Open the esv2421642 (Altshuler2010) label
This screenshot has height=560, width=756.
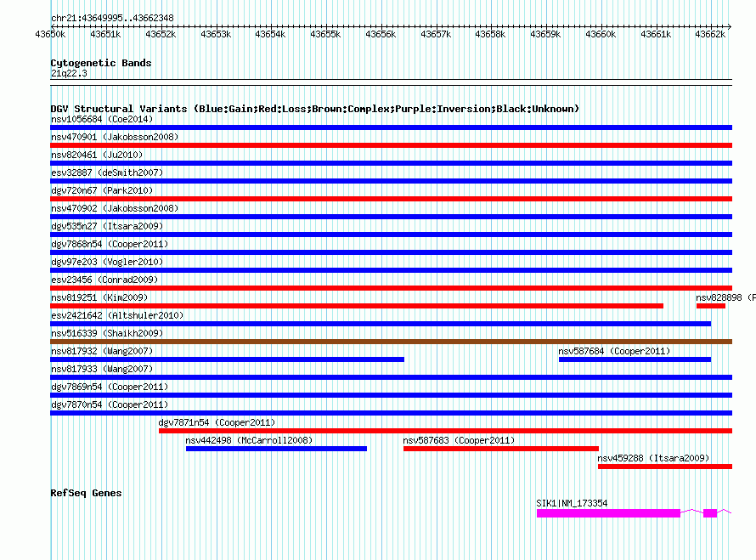[x=117, y=315]
